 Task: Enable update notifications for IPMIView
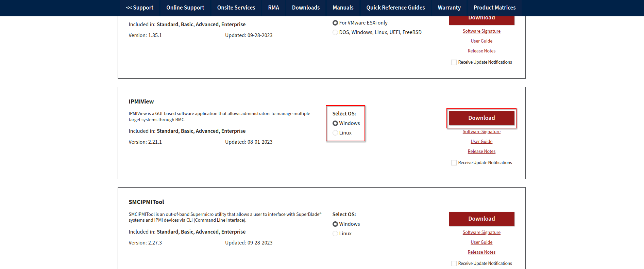(x=454, y=163)
